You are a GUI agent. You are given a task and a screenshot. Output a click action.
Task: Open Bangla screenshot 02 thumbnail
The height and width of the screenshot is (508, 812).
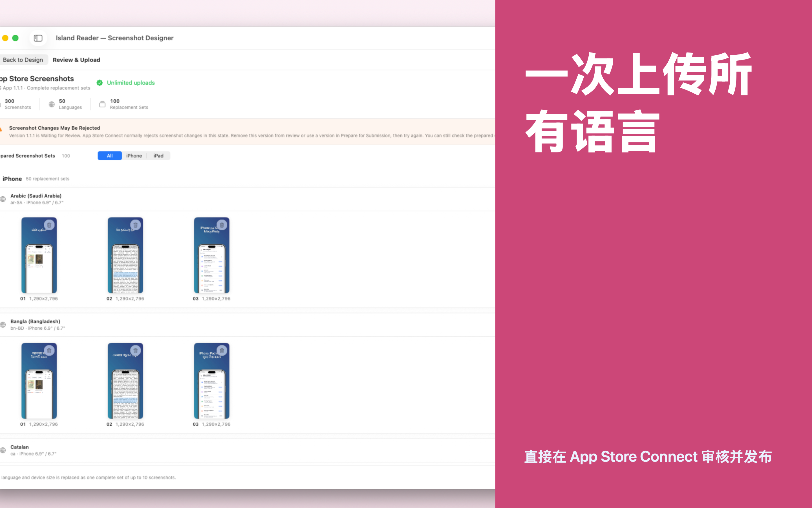pyautogui.click(x=125, y=381)
